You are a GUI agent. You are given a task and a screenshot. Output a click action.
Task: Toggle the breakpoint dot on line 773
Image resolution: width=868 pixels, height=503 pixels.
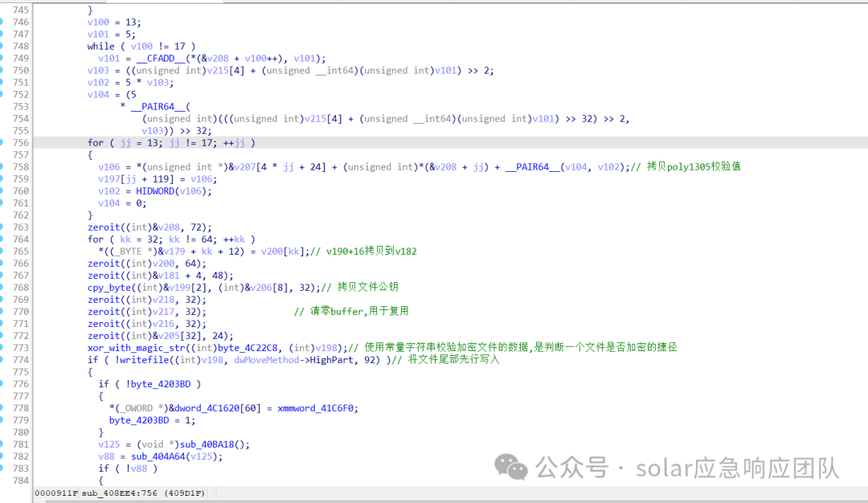(x=1, y=347)
